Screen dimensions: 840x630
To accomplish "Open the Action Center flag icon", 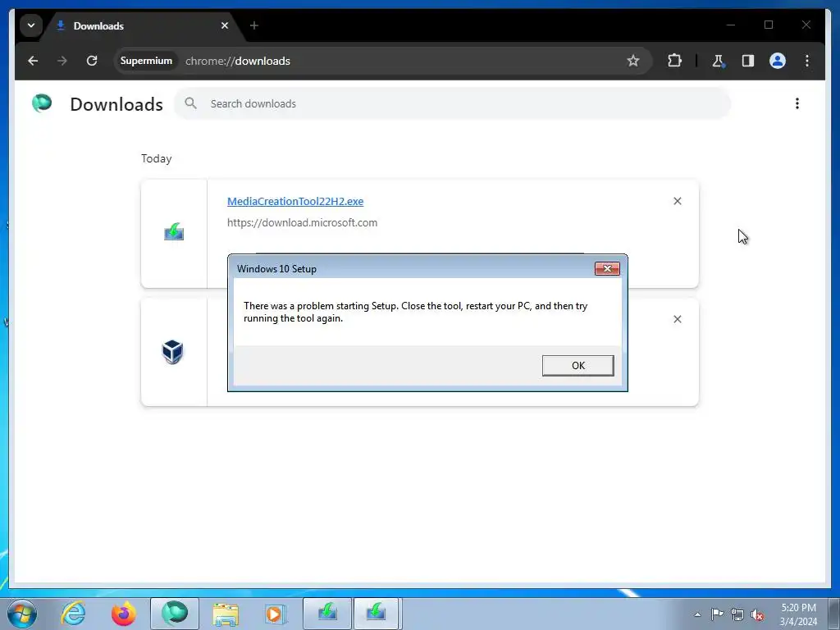I will 717,614.
